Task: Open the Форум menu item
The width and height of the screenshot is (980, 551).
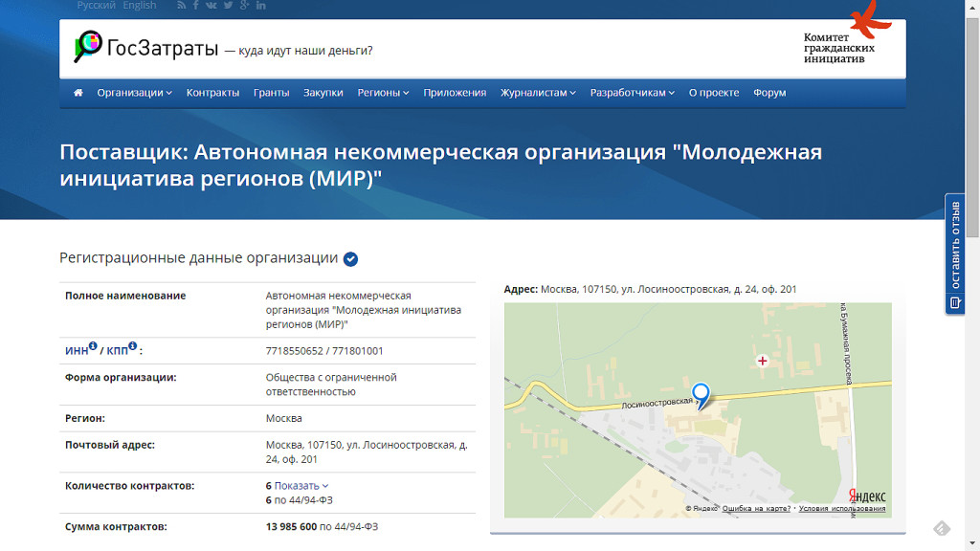Action: 769,93
